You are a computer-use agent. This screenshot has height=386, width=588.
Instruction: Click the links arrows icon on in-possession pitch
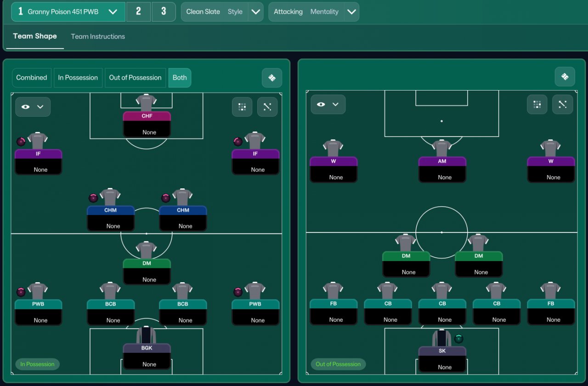[x=267, y=107]
